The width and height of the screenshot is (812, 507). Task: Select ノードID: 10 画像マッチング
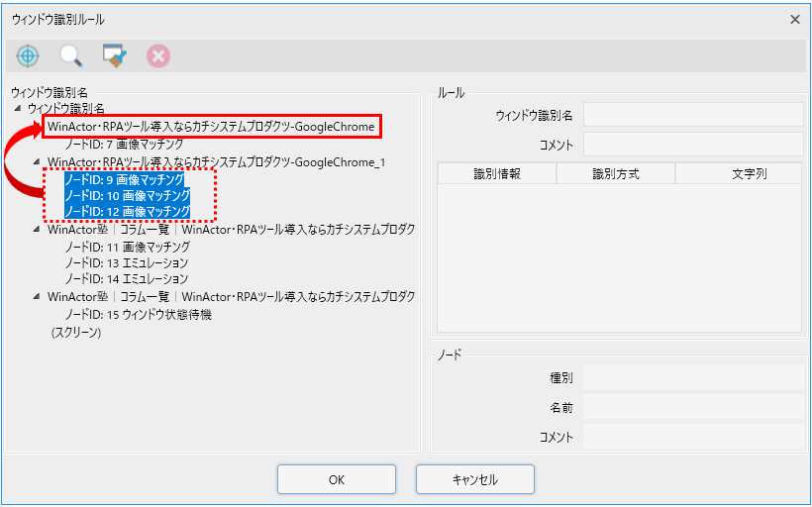tap(127, 196)
